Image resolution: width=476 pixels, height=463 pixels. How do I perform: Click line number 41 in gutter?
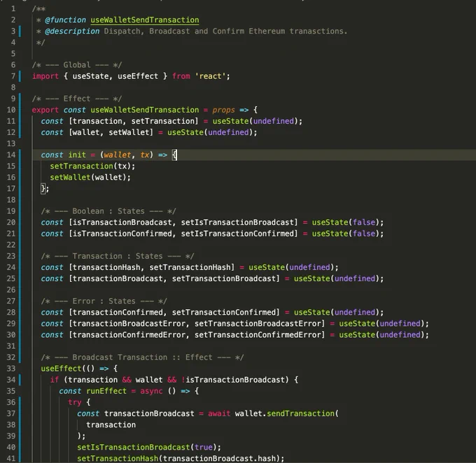11,458
